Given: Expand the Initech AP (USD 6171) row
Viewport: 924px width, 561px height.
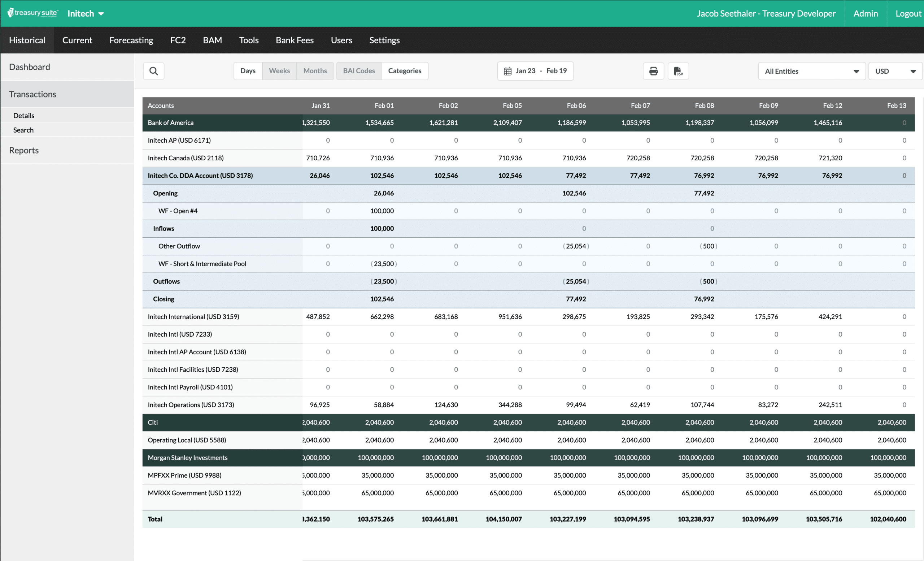Looking at the screenshot, I should click(528, 141).
